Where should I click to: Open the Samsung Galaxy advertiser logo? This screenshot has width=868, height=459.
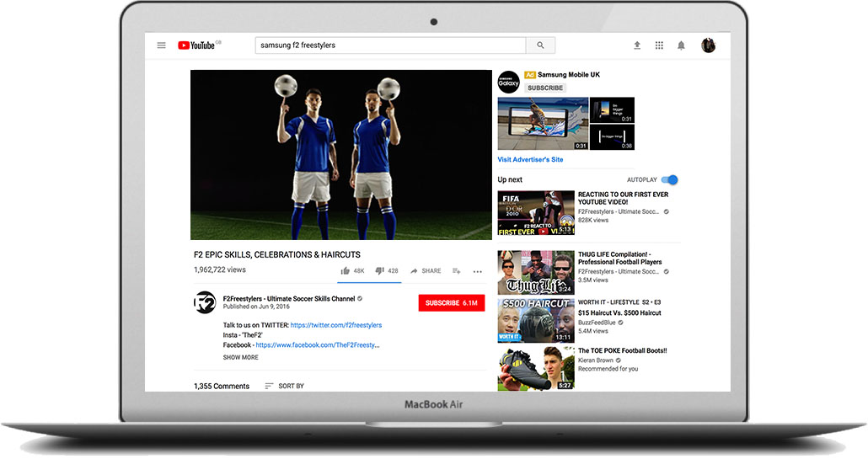[x=508, y=82]
